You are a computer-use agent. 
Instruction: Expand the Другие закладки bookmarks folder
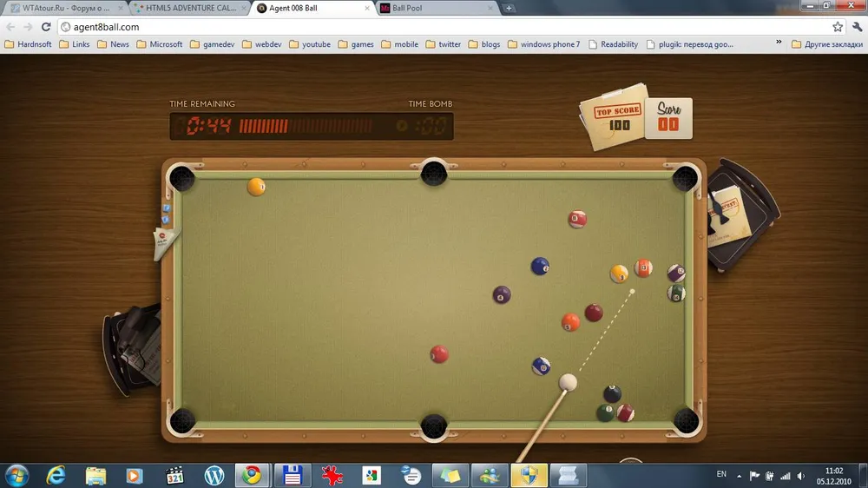coord(826,44)
